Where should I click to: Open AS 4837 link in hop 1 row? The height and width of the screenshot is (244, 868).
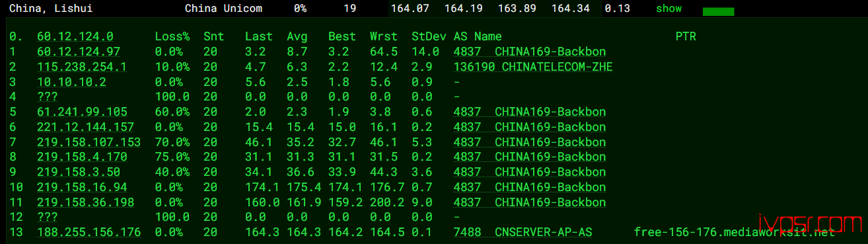pos(530,52)
